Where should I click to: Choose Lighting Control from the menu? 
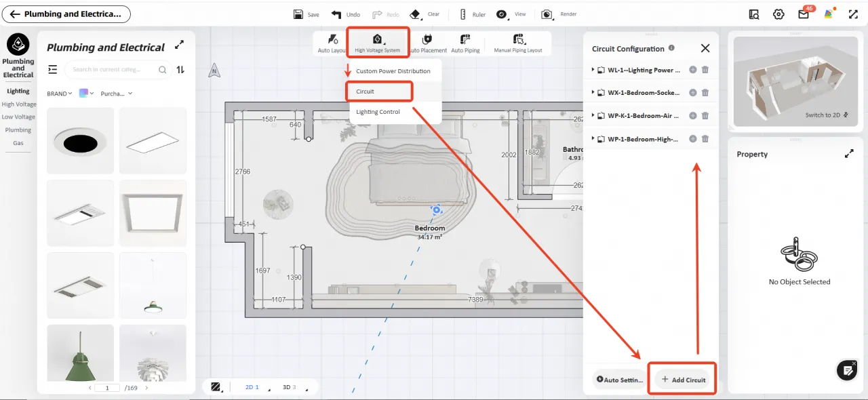click(x=378, y=112)
